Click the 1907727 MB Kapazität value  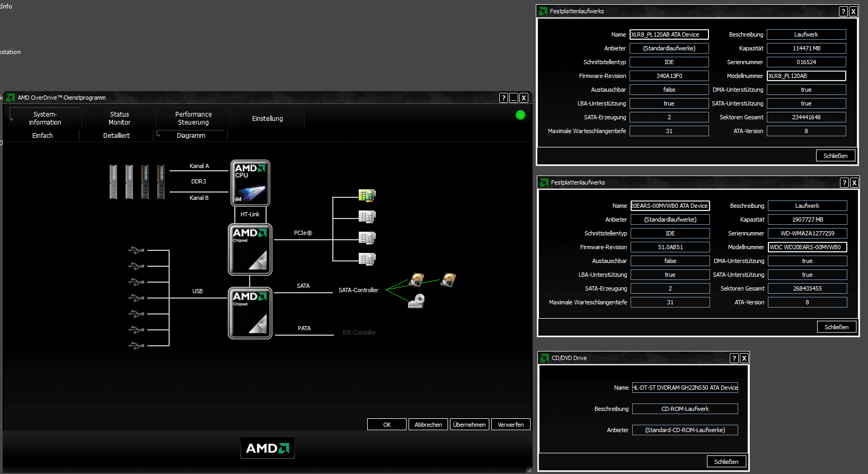click(x=808, y=220)
